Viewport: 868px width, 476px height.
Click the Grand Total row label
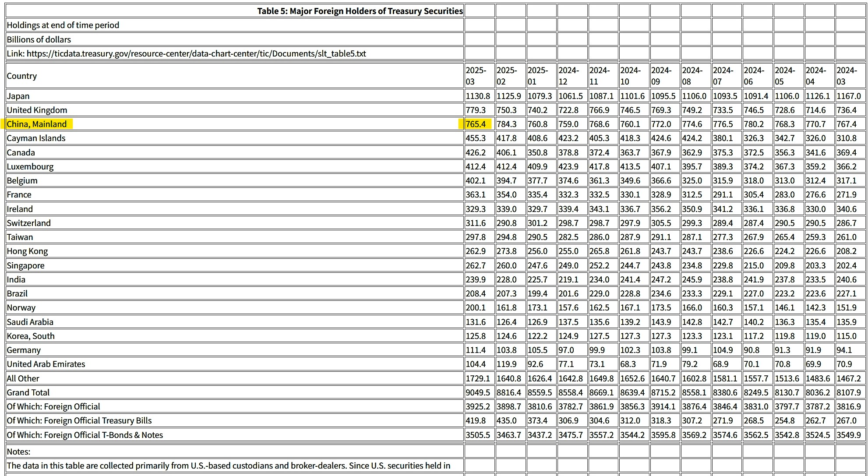[x=28, y=392]
